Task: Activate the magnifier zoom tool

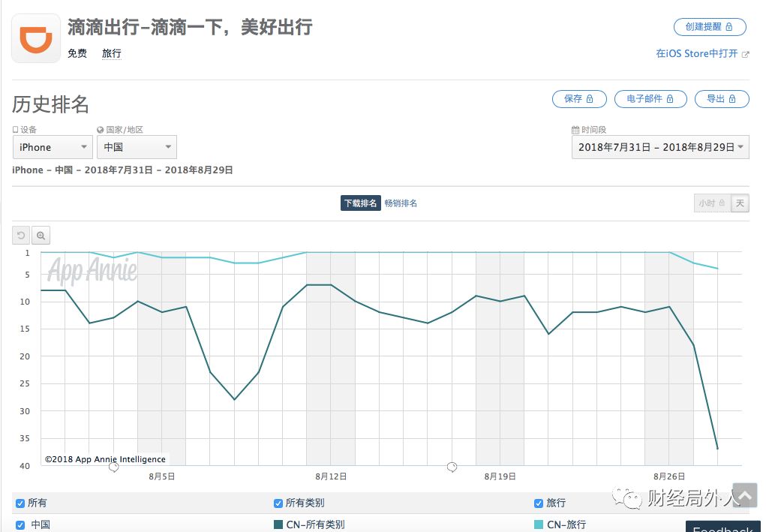Action: pos(41,236)
